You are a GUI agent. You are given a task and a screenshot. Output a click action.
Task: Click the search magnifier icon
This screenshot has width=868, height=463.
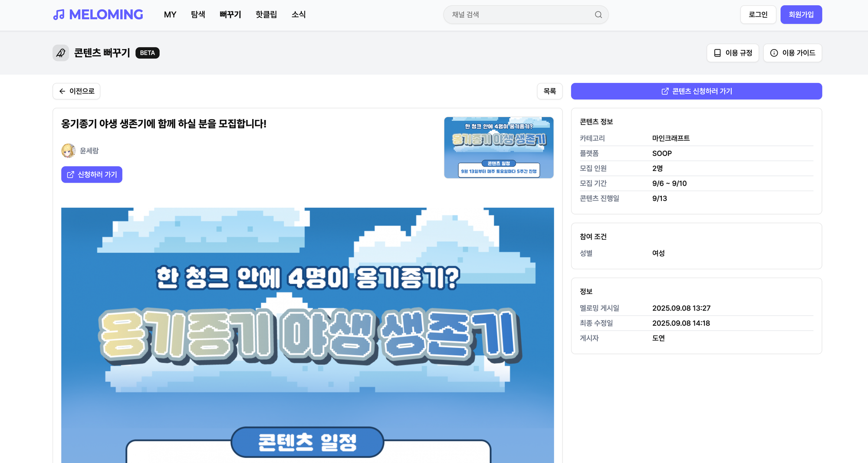598,15
